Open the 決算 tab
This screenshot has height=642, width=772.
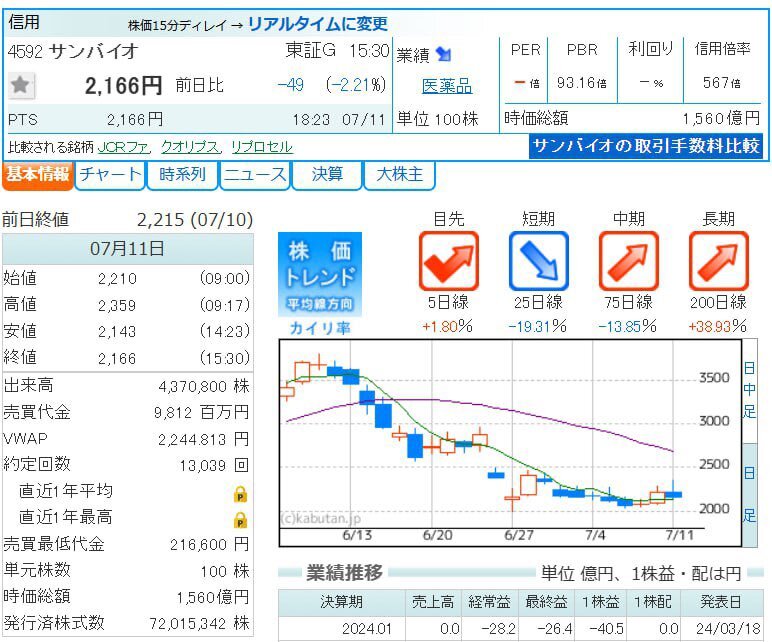coord(327,175)
